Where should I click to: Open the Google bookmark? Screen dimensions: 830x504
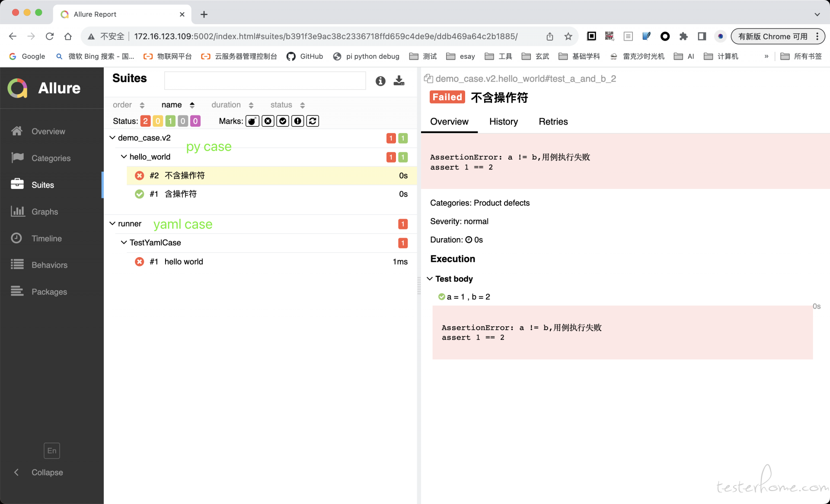pos(27,56)
